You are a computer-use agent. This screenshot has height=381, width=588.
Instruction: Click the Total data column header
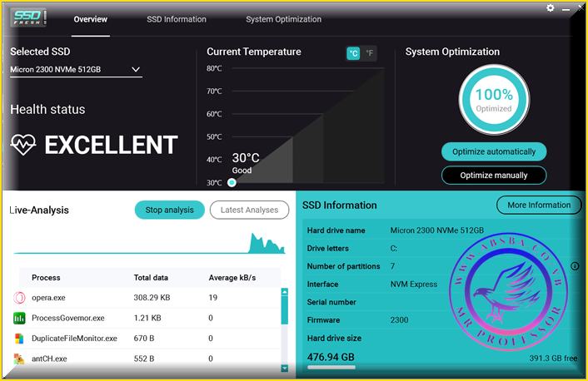(151, 278)
